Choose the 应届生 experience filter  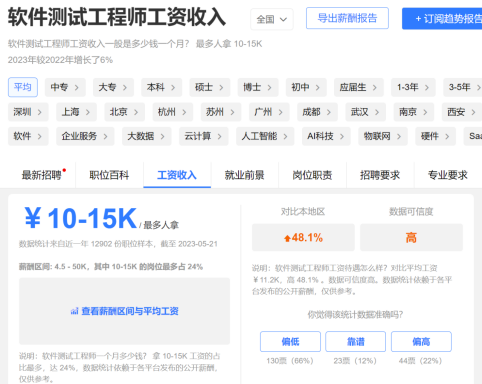coord(359,87)
